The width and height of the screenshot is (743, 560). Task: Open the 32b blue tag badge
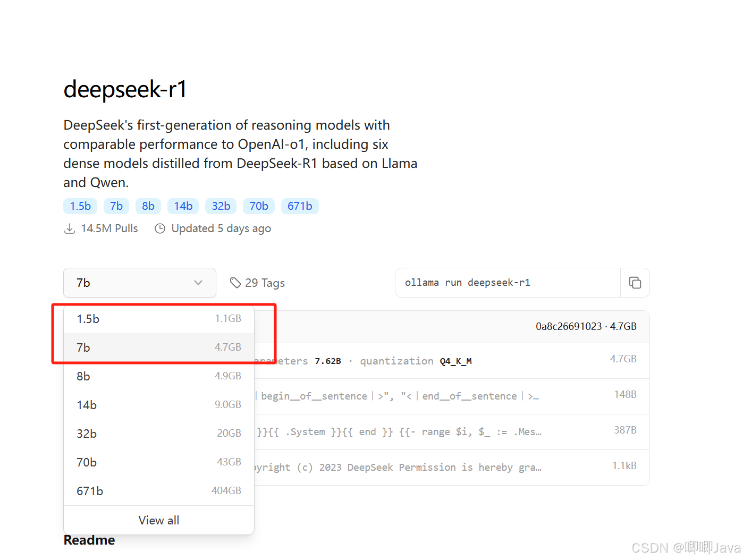[221, 206]
